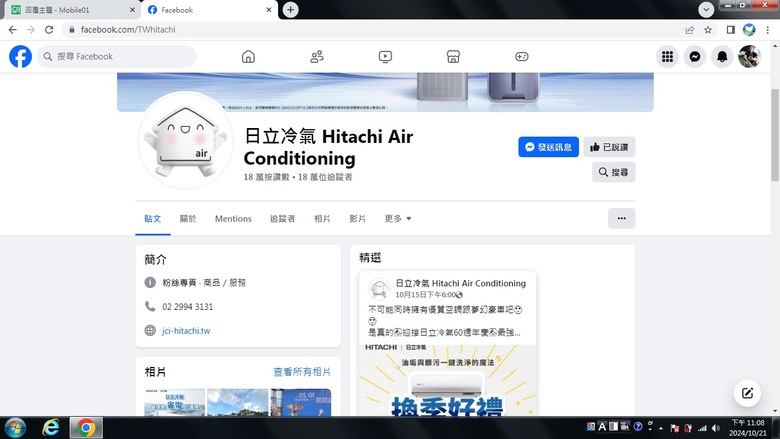The height and width of the screenshot is (439, 780).
Task: Open the page profile picture
Action: click(x=186, y=140)
